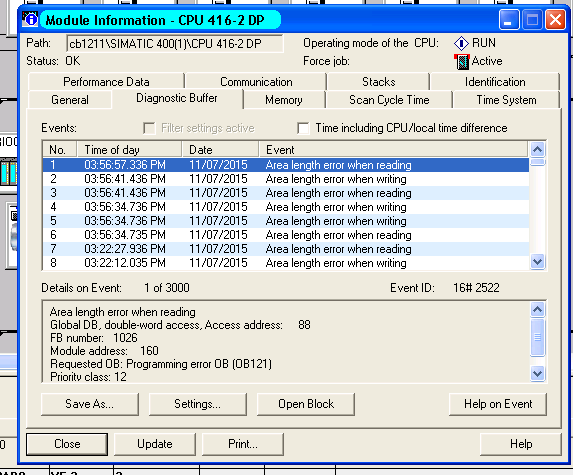The image size is (573, 475).
Task: Click the RUN operating mode icon
Action: [x=461, y=43]
